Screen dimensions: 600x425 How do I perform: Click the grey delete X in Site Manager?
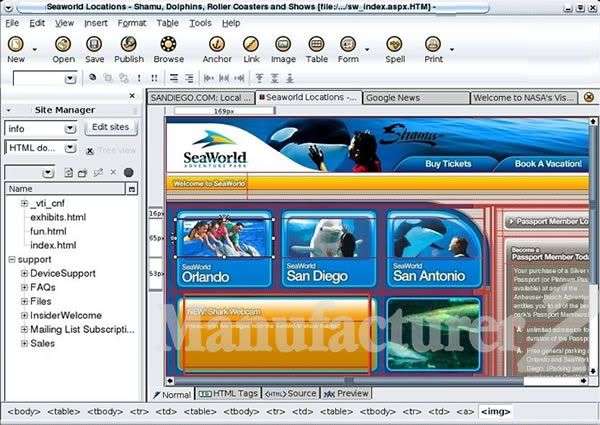click(113, 172)
